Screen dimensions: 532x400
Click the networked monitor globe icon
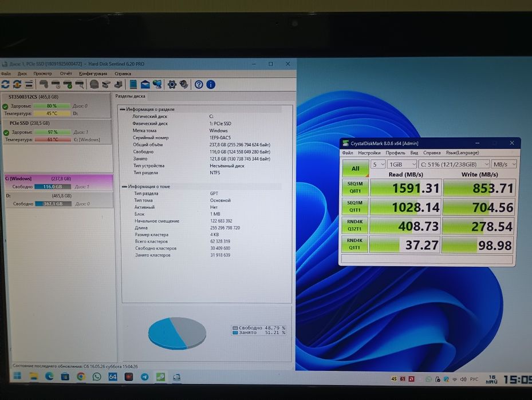(157, 85)
